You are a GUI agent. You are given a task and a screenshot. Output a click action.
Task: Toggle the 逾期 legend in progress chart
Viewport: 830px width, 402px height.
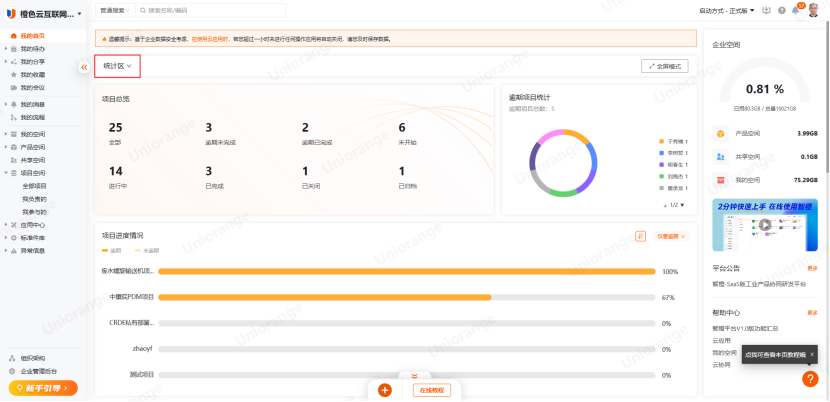tap(112, 251)
